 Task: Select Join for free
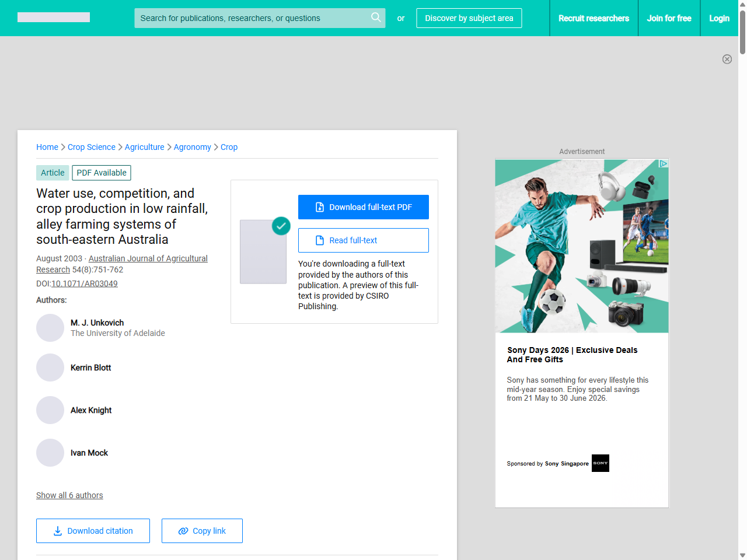(x=669, y=18)
